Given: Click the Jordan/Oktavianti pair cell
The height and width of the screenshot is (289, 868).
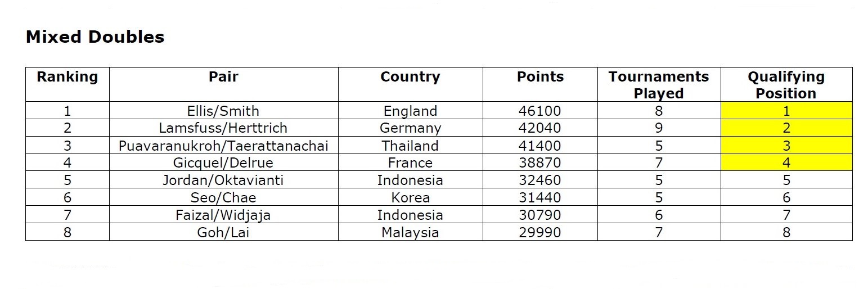Looking at the screenshot, I should coord(223,180).
